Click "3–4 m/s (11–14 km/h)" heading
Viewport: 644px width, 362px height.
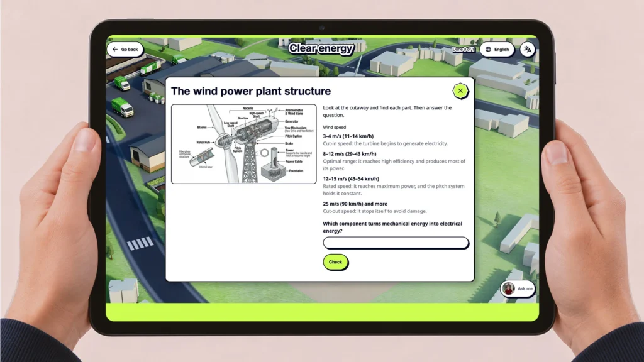pyautogui.click(x=348, y=136)
